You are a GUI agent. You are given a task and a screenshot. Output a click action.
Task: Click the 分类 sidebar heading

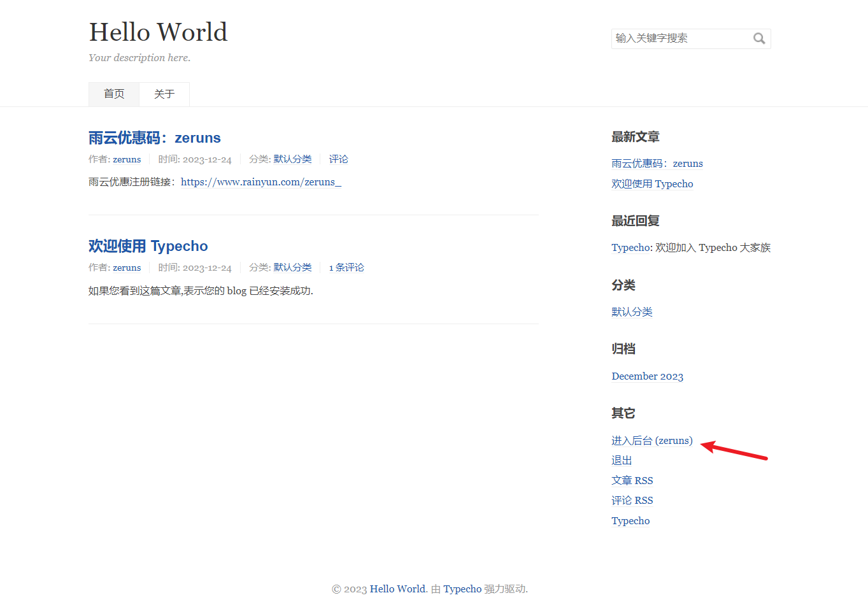pos(623,285)
